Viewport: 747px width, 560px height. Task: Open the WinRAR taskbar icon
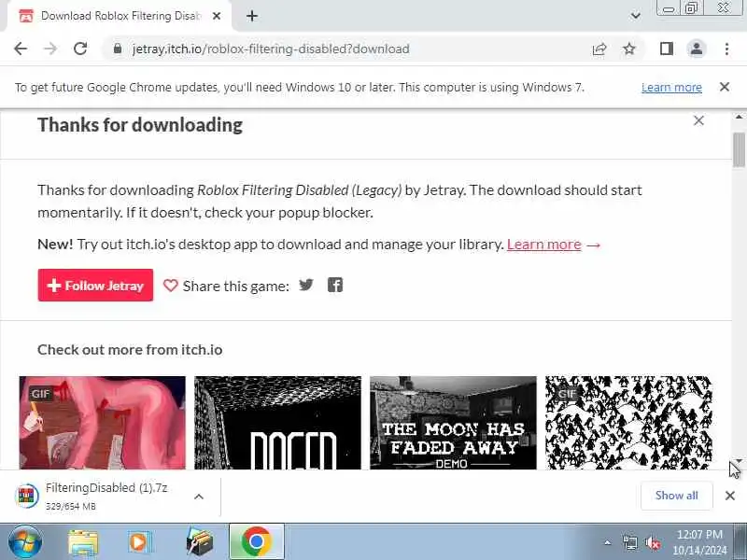point(199,542)
